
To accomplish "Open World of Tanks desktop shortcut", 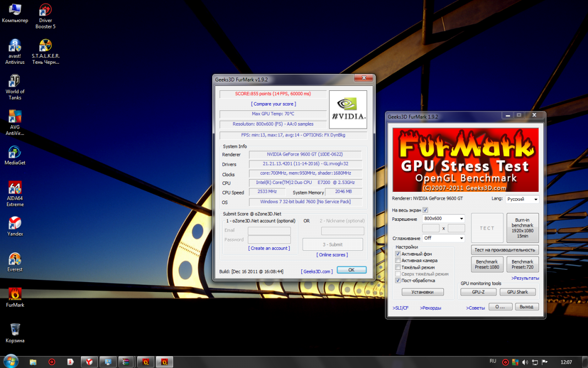I will tap(15, 81).
